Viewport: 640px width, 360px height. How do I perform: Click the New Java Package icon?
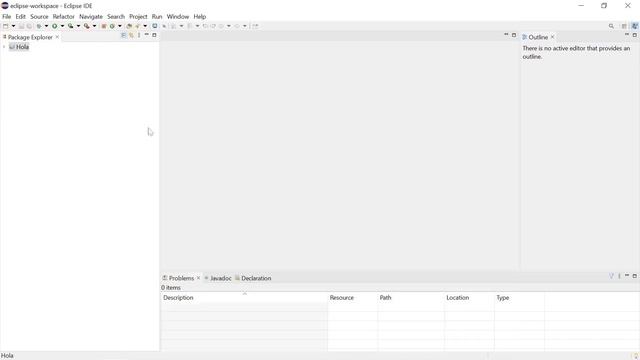(104, 26)
